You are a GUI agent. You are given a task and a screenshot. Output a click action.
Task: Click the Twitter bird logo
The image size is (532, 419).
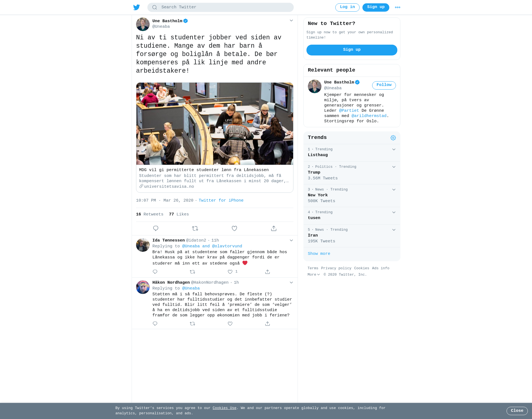click(x=137, y=7)
